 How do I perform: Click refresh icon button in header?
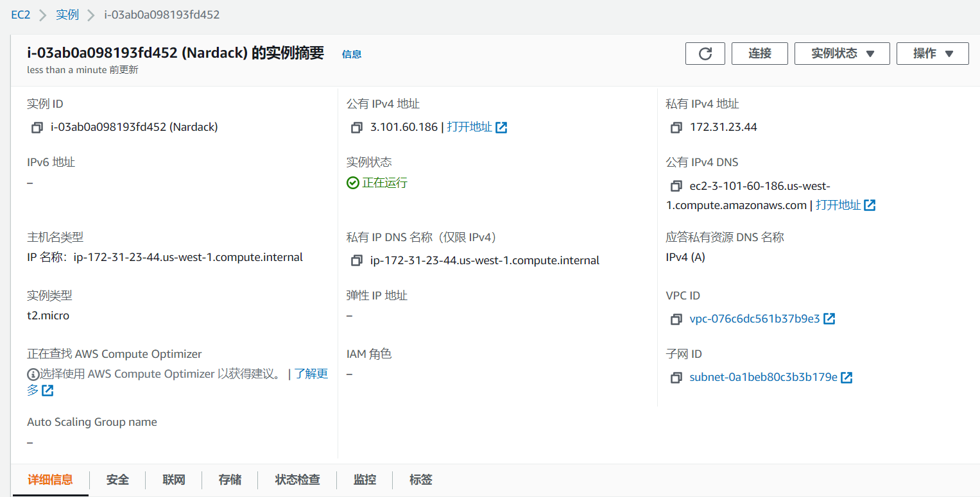point(705,54)
